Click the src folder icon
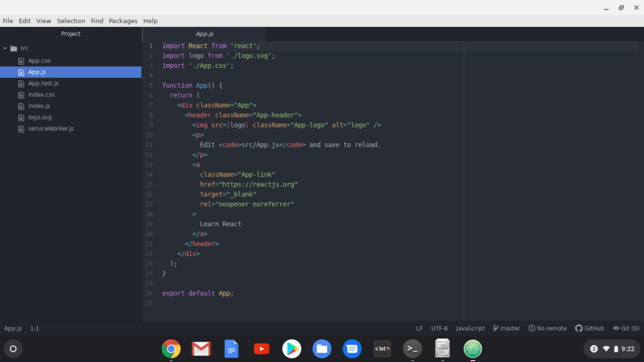The image size is (644, 362). coord(14,48)
